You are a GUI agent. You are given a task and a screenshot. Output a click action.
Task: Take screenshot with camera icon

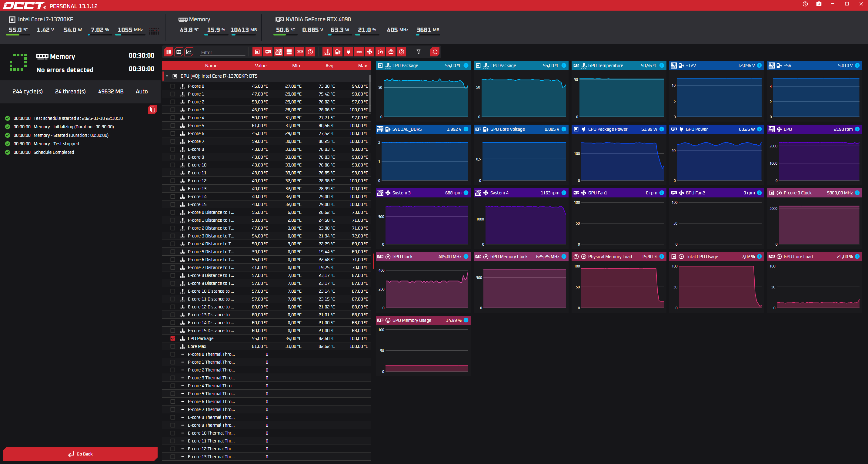click(819, 4)
